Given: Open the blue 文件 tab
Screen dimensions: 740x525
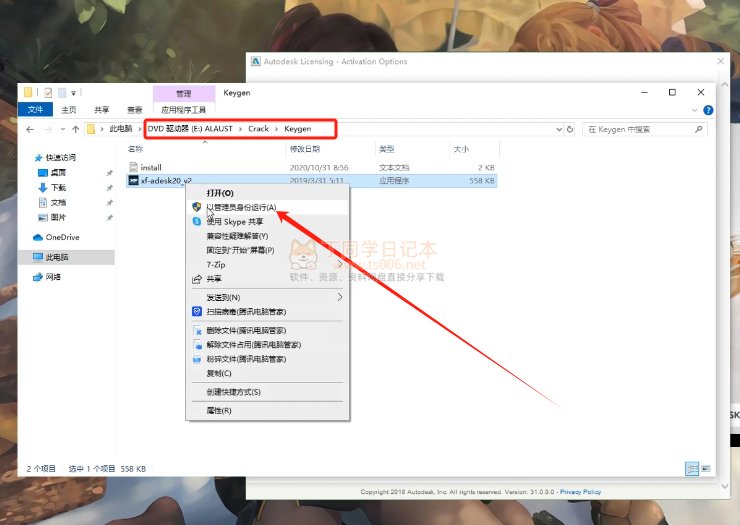Looking at the screenshot, I should pyautogui.click(x=35, y=110).
